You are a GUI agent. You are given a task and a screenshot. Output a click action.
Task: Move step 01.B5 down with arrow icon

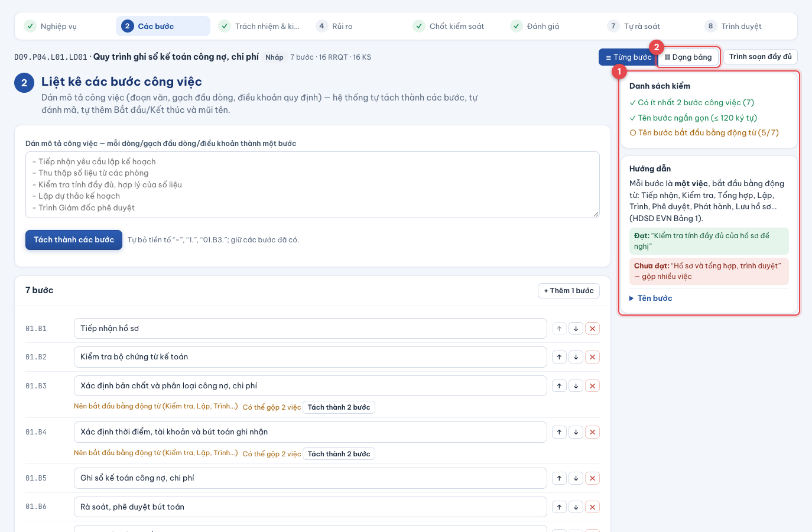(x=576, y=478)
